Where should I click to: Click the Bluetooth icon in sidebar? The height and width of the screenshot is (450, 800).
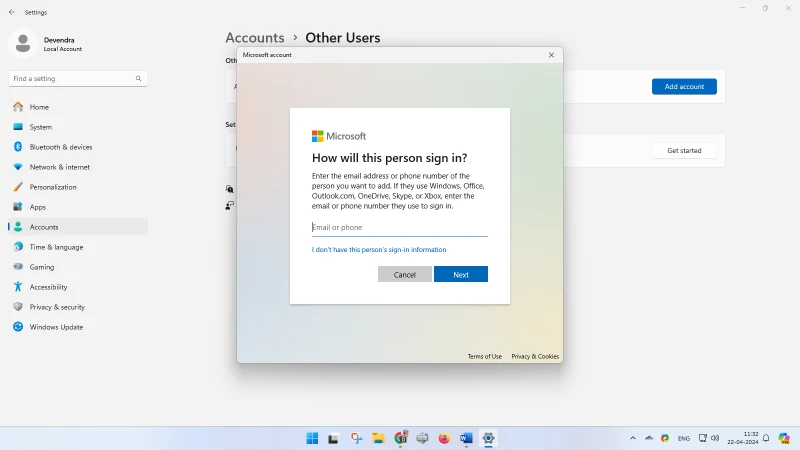click(18, 147)
